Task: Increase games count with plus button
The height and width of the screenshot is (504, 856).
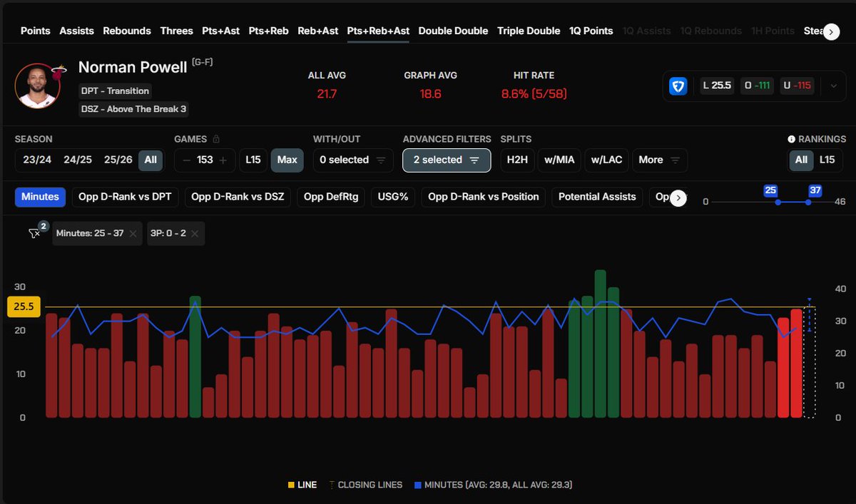Action: coord(223,160)
